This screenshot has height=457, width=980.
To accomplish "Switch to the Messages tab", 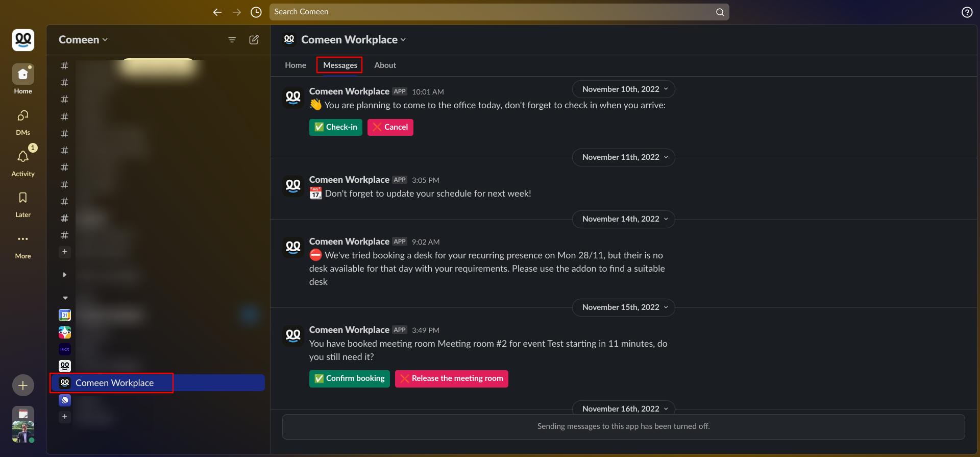I will point(340,65).
